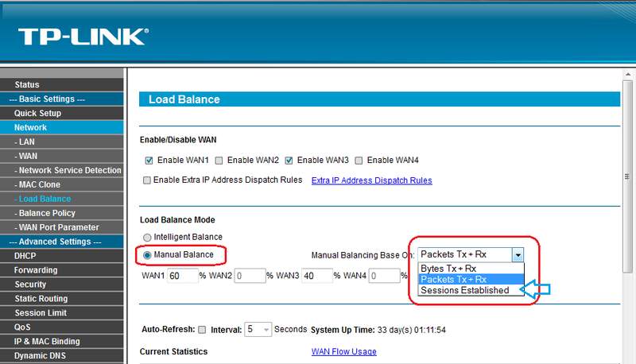Toggle Manual Balancing Base On dropdown arrow
Viewport: 636px width, 364px height.
(x=518, y=255)
